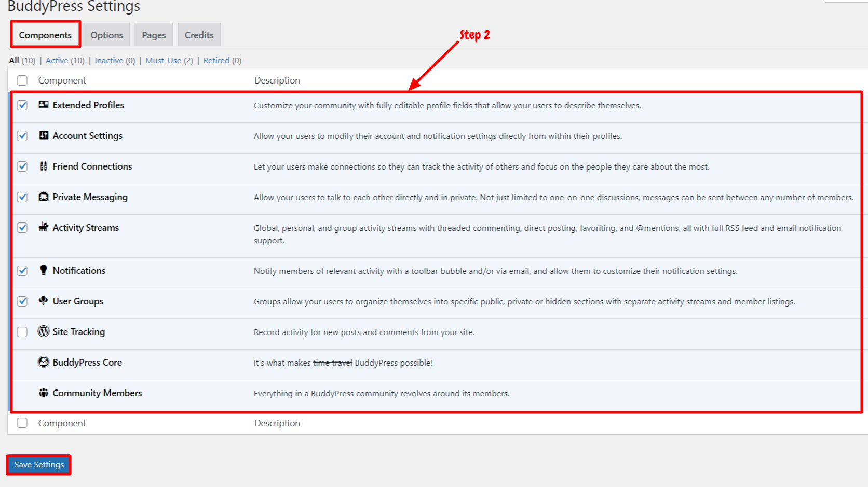Switch to the Components tab
Image resolution: width=868 pixels, height=487 pixels.
tap(45, 35)
